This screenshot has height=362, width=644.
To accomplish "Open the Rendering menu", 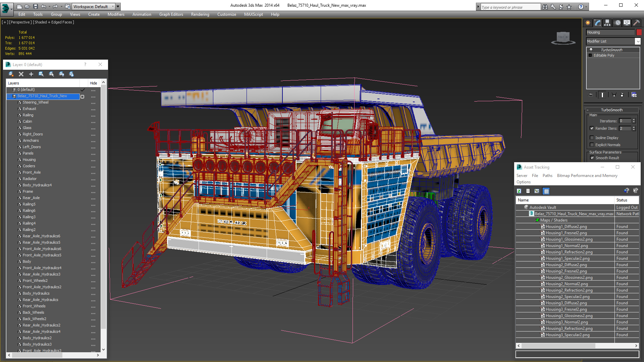I will coord(200,14).
